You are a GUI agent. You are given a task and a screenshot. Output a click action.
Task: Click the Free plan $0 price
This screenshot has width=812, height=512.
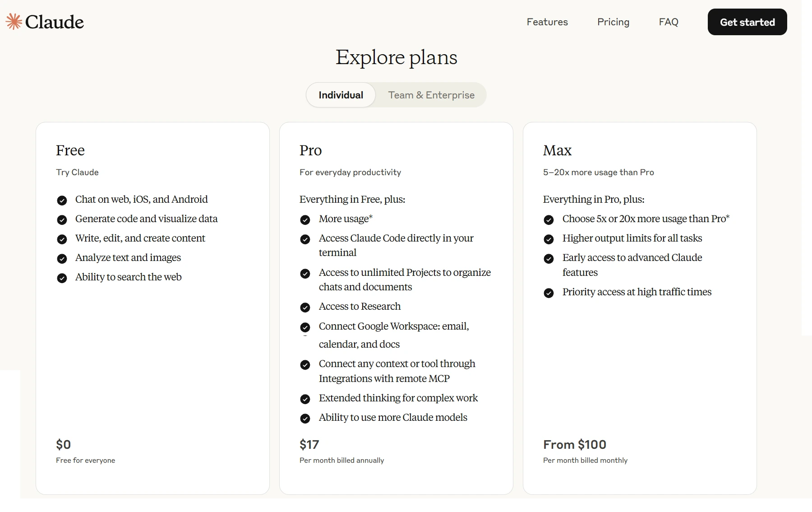click(63, 445)
